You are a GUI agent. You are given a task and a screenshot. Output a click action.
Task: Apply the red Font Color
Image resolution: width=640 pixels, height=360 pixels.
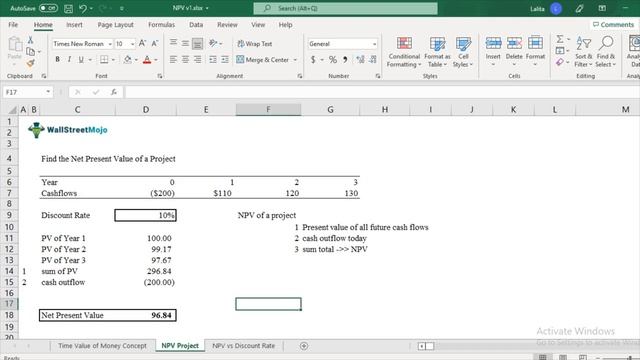point(147,60)
